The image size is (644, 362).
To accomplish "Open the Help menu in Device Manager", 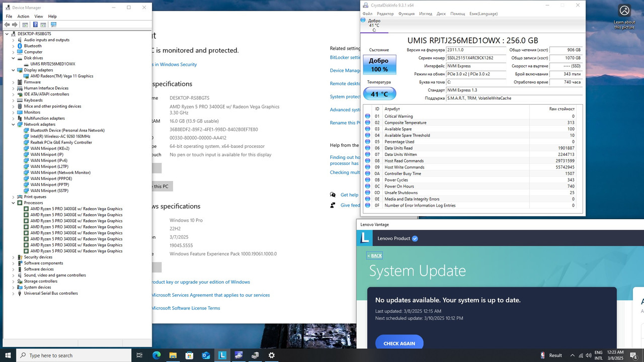I will coord(52,16).
